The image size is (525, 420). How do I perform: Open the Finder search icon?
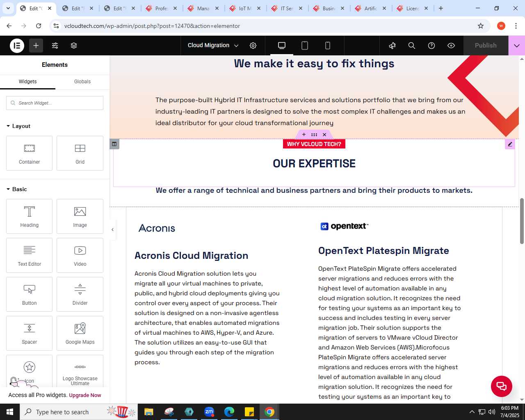pos(412,46)
